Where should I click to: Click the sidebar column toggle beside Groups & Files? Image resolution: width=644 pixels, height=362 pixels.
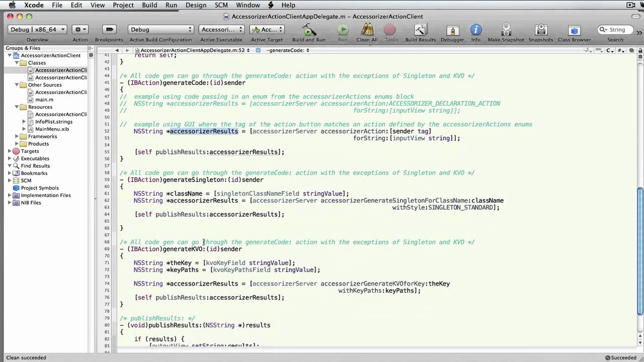click(90, 48)
